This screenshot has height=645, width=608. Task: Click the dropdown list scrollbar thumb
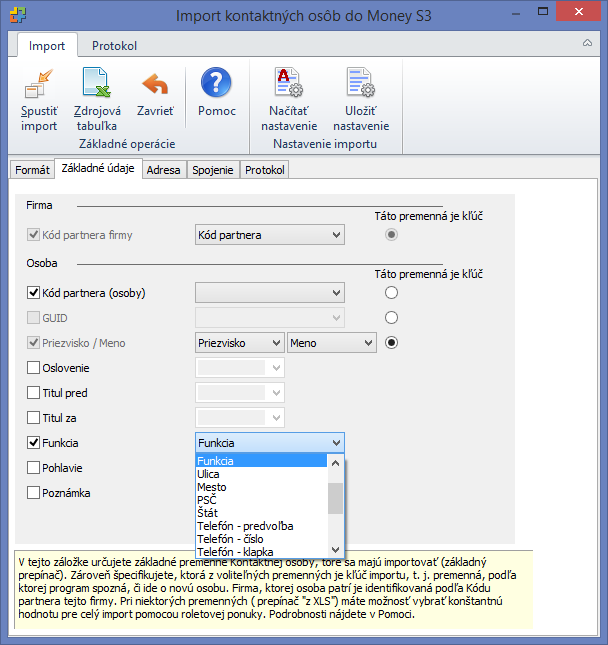[x=335, y=498]
